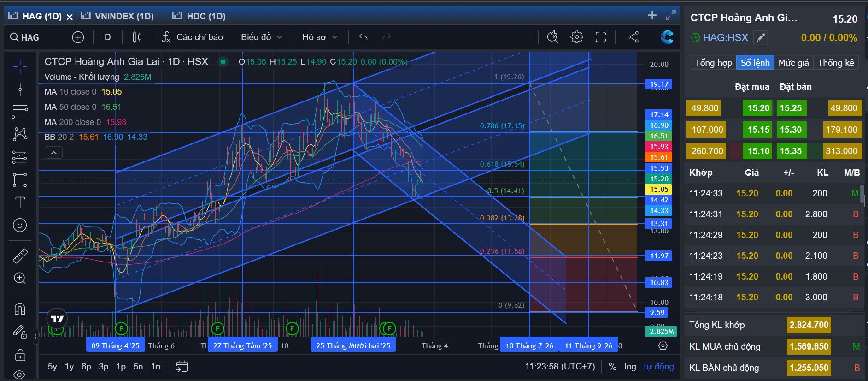Add a new chart tab

652,15
